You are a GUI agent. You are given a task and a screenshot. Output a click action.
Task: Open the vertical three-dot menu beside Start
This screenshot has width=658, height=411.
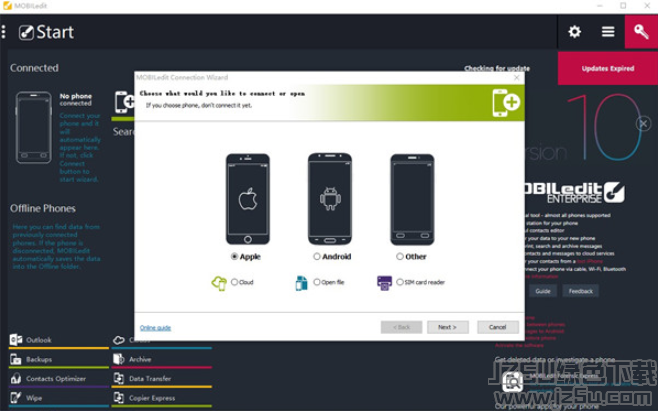(x=3, y=32)
